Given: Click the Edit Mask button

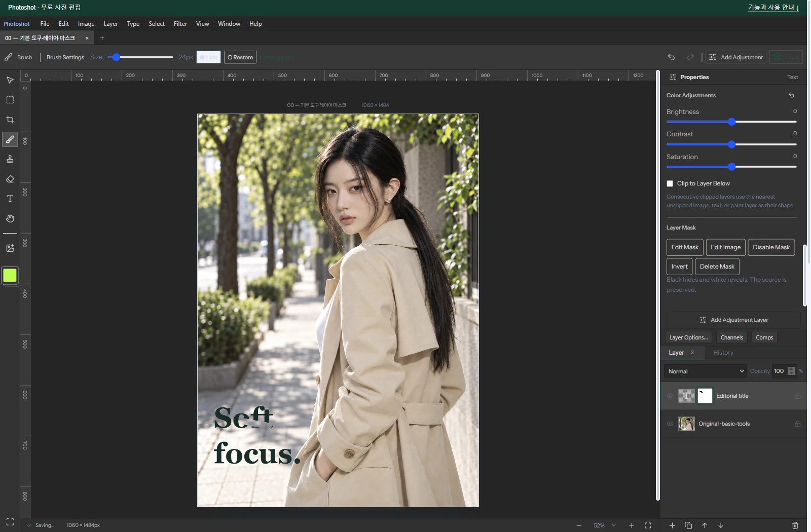Looking at the screenshot, I should [x=685, y=247].
